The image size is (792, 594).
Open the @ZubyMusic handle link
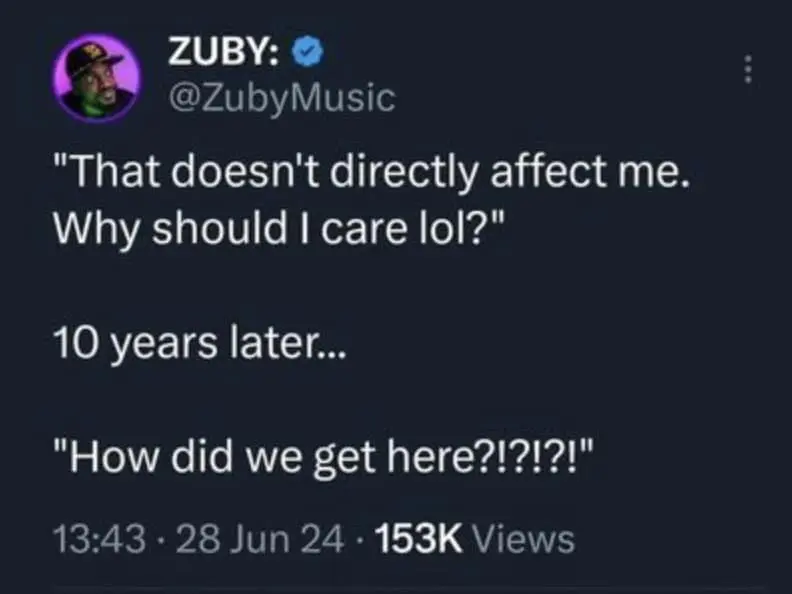click(x=275, y=98)
